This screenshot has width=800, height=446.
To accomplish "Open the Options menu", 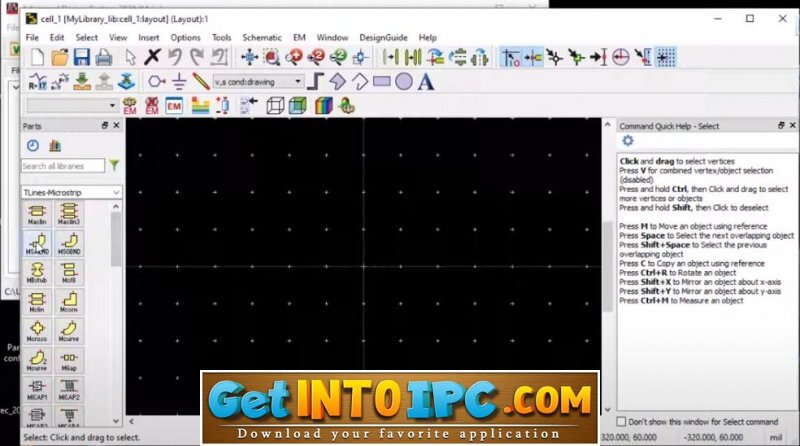I will [x=185, y=37].
